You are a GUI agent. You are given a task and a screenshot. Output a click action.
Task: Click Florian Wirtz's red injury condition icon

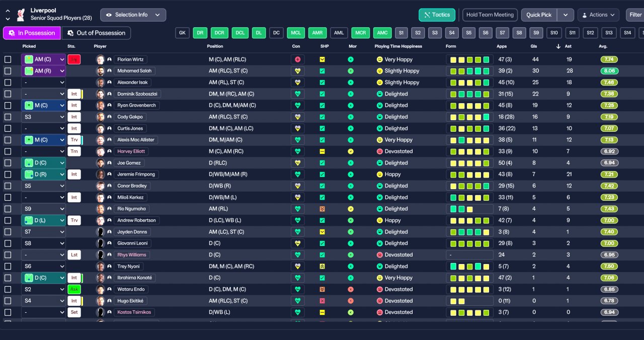coord(298,59)
